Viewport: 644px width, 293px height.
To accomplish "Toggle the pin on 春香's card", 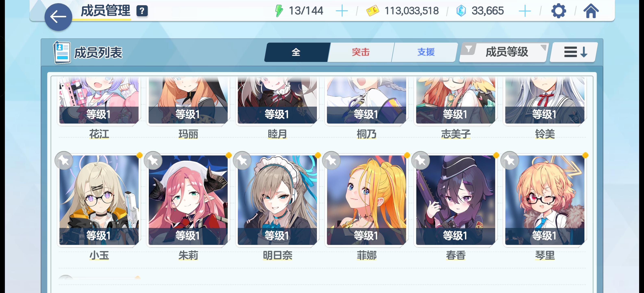I will click(421, 160).
